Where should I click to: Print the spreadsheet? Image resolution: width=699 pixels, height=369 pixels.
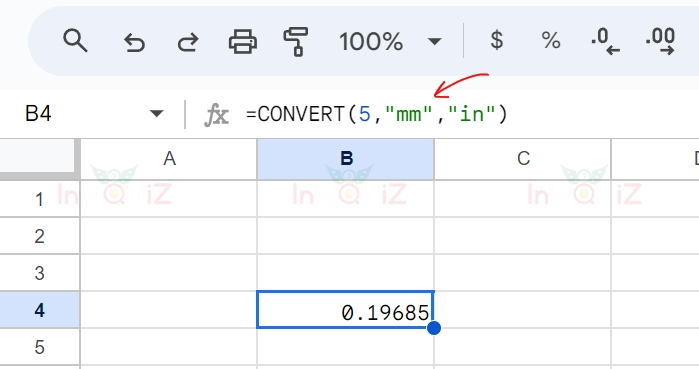click(243, 42)
